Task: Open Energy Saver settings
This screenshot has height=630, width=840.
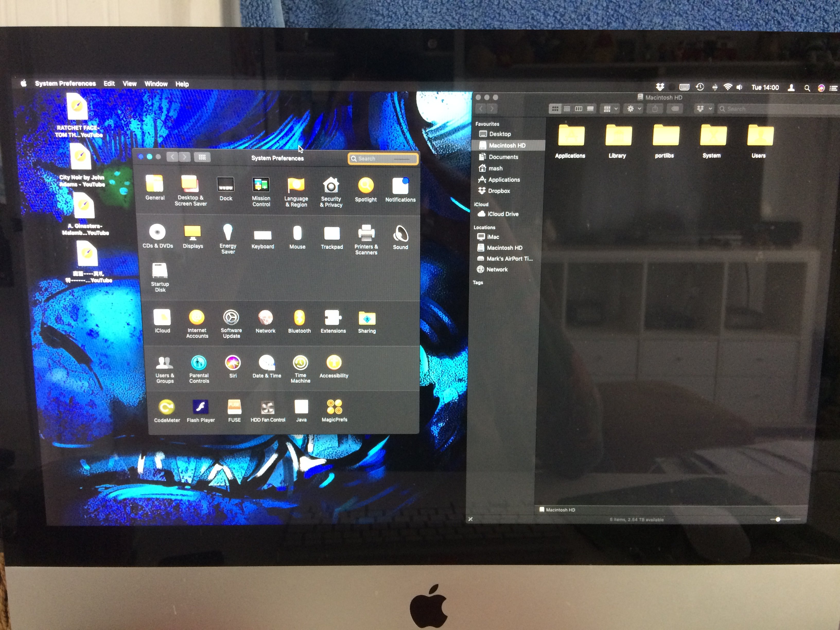Action: tap(227, 232)
